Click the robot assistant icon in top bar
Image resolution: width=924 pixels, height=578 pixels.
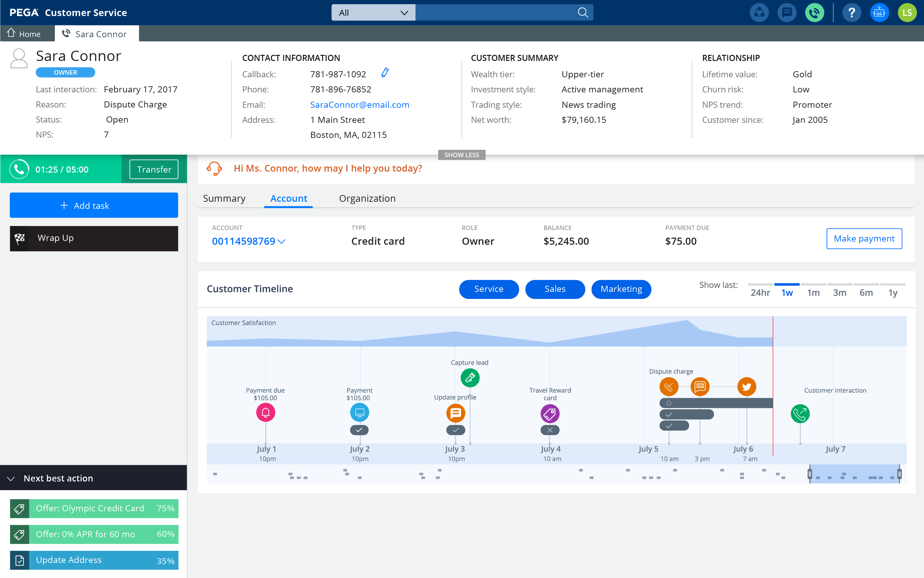(x=879, y=12)
